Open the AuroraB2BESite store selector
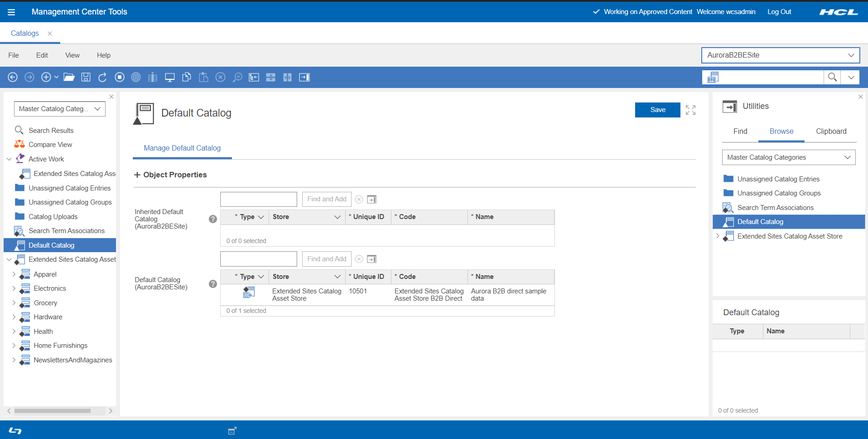This screenshot has height=439, width=868. [781, 55]
